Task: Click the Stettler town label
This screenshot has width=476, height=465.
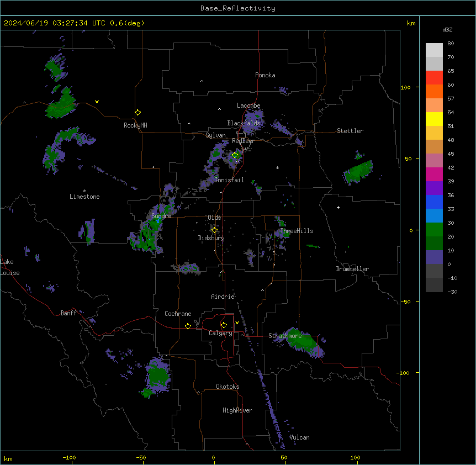Action: pyautogui.click(x=350, y=131)
